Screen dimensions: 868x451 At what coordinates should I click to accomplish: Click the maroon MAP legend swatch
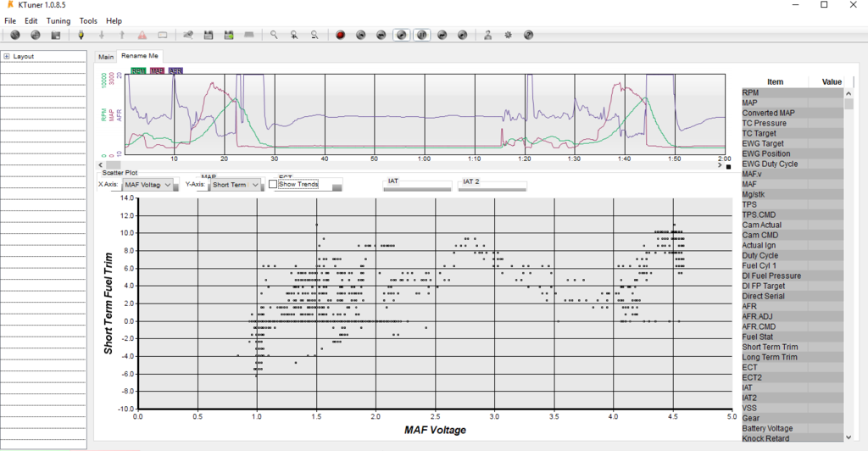tap(157, 71)
